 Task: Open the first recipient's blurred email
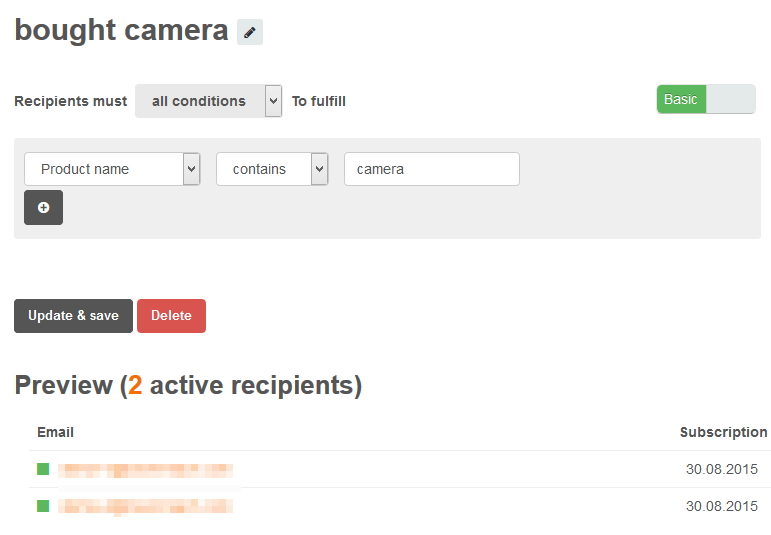point(145,469)
